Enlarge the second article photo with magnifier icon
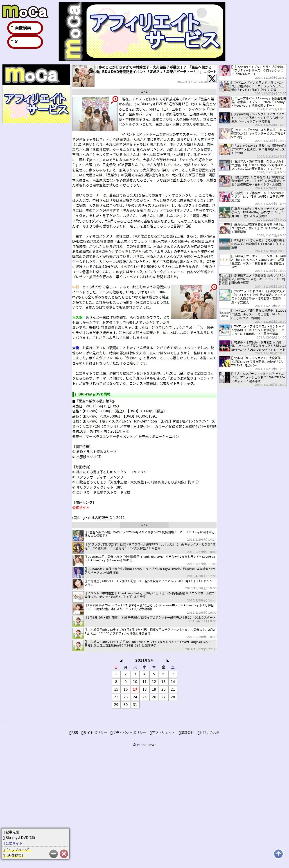Image resolution: width=289 pixels, height=868 pixels. click(213, 288)
